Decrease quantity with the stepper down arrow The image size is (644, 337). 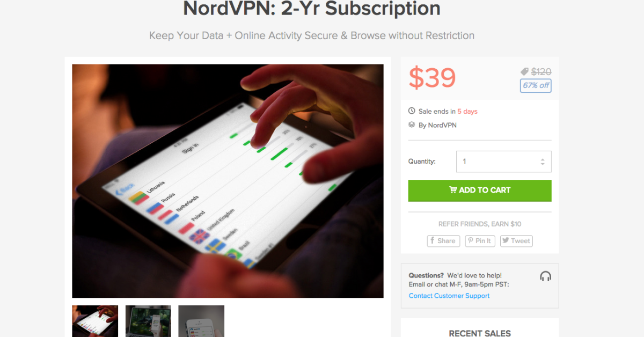[543, 164]
